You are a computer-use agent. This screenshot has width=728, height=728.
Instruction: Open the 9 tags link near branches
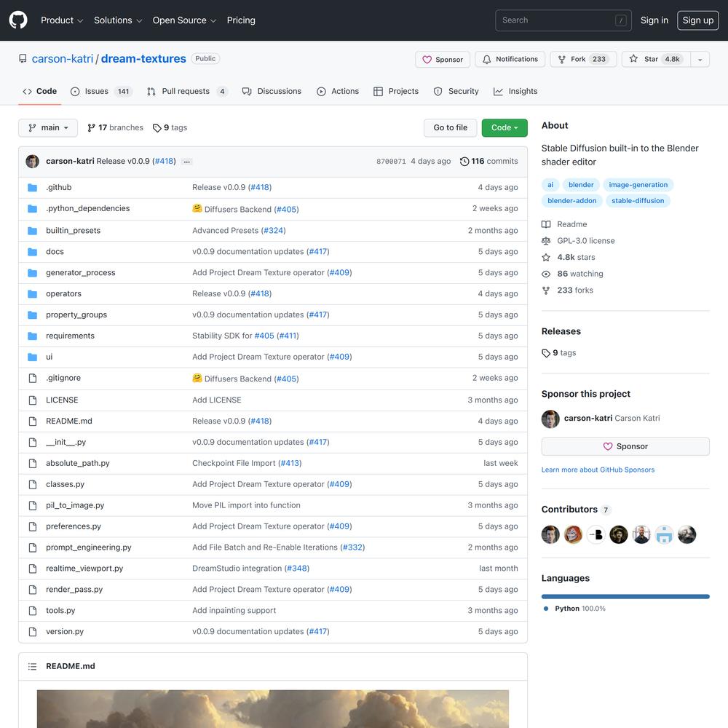pos(170,127)
